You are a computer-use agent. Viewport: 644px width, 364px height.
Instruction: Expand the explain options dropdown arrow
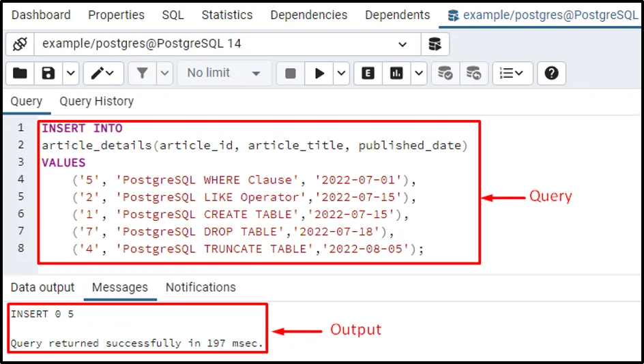pyautogui.click(x=419, y=74)
